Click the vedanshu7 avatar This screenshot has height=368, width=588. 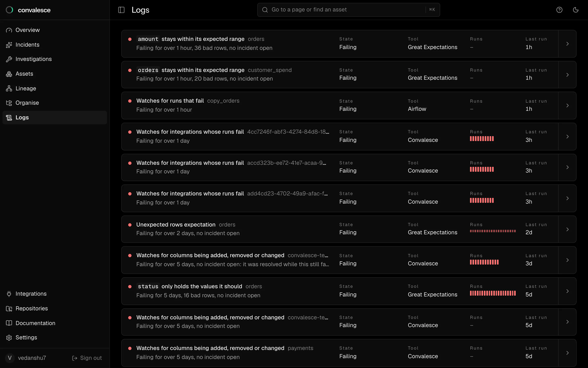(x=10, y=358)
